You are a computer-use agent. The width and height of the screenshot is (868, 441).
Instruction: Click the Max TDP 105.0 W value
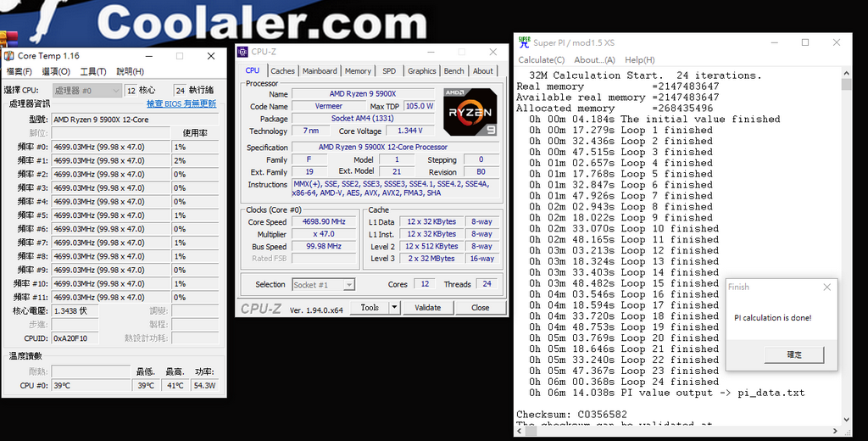pos(419,106)
